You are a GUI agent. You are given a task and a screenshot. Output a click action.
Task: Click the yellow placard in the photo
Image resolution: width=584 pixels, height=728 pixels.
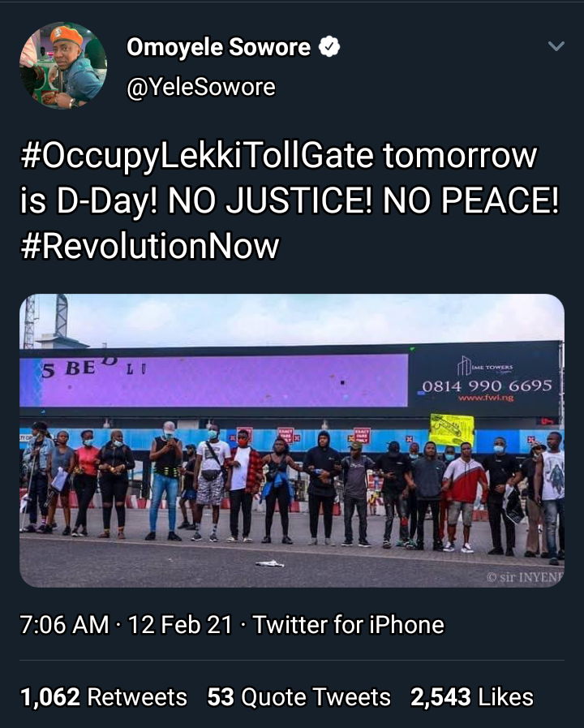click(451, 428)
